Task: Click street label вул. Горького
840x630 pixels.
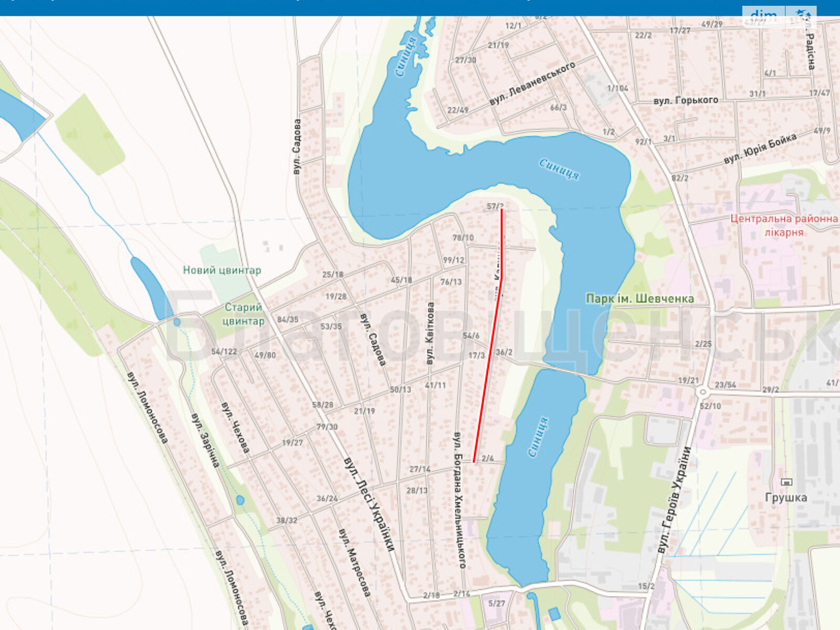Action: [x=686, y=100]
